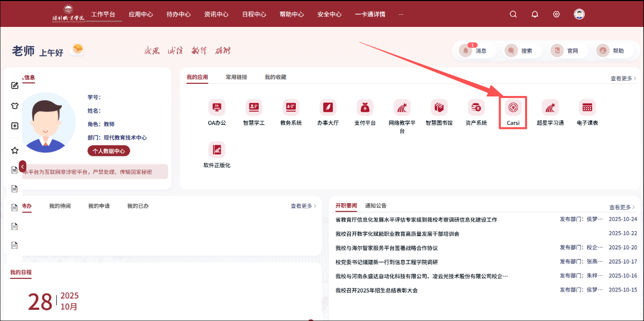The height and width of the screenshot is (321, 644).
Task: Click the 电子课表 timetable icon
Action: pyautogui.click(x=587, y=108)
